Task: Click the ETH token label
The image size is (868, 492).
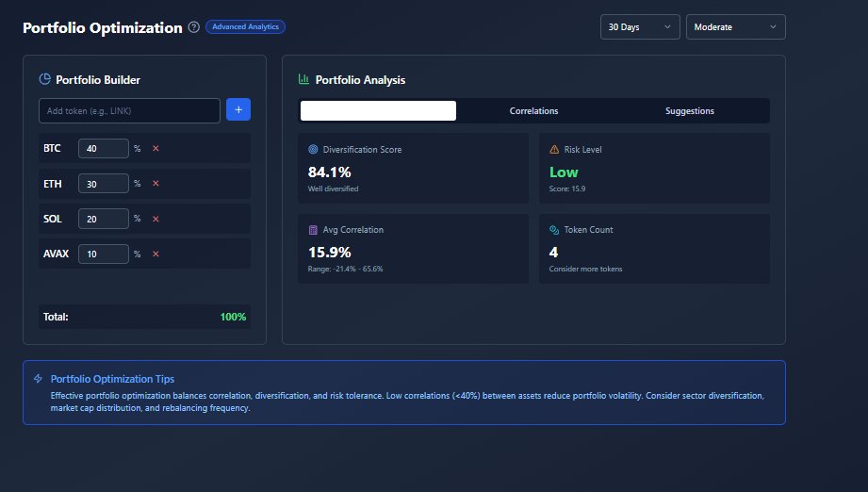Action: tap(53, 184)
